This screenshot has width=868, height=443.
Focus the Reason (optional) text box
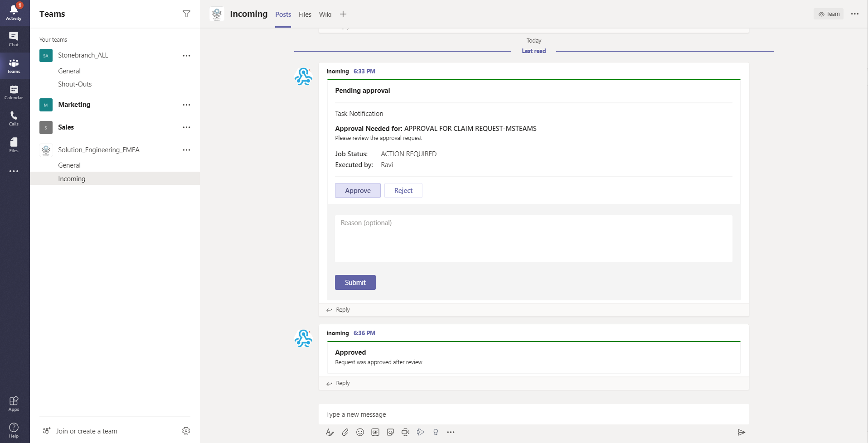pos(533,239)
